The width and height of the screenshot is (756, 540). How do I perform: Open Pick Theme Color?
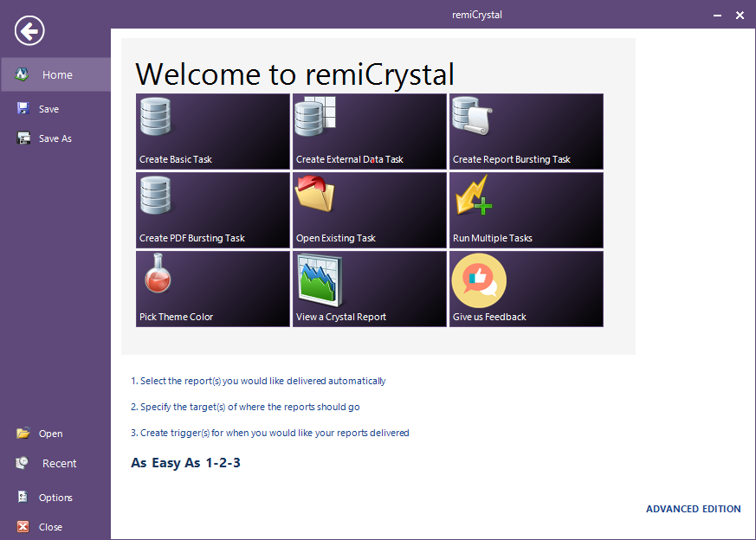coord(212,288)
